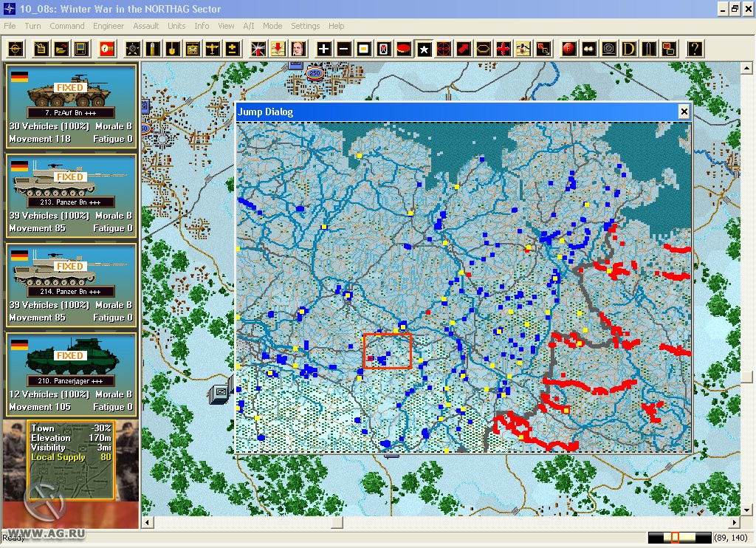756x548 pixels.
Task: Select the 7. PzAuf Bn unit card
Action: 71,106
